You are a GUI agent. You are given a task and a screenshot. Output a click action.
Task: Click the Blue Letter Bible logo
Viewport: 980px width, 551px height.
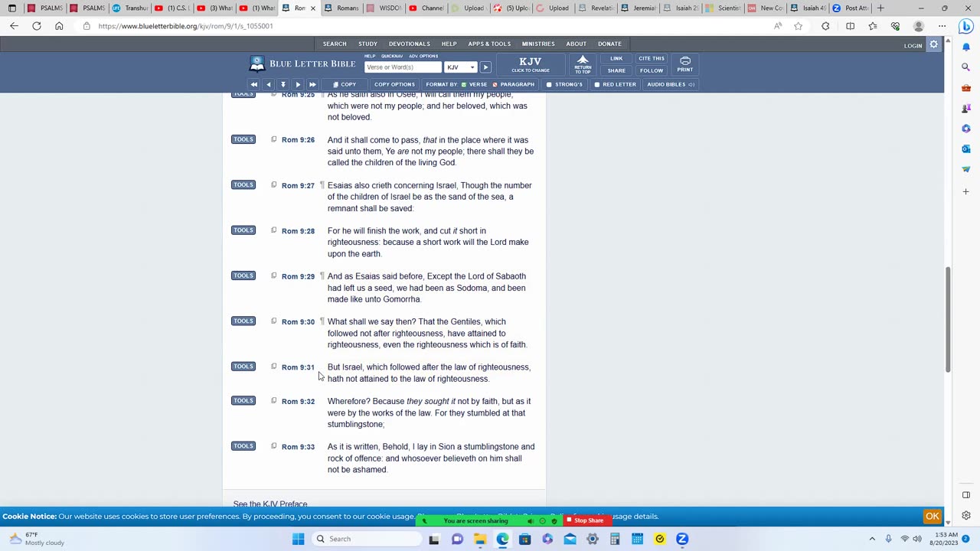coord(302,64)
